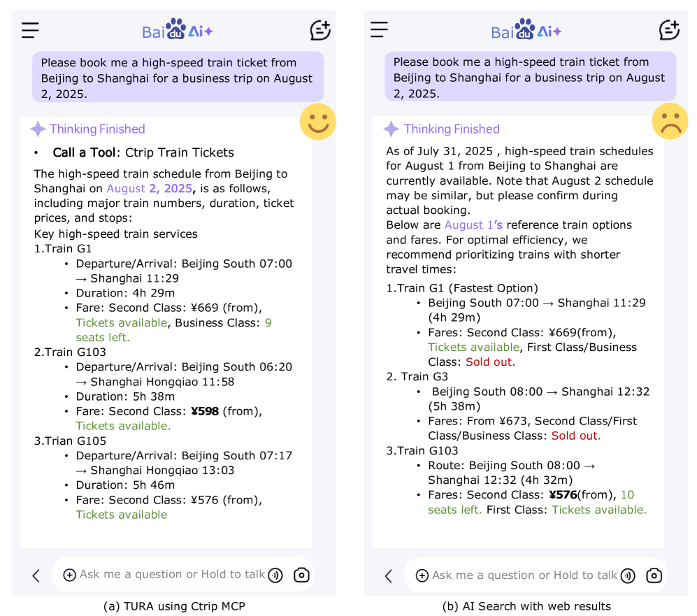
Task: Focus left panel Ask me a question field
Action: (x=172, y=575)
